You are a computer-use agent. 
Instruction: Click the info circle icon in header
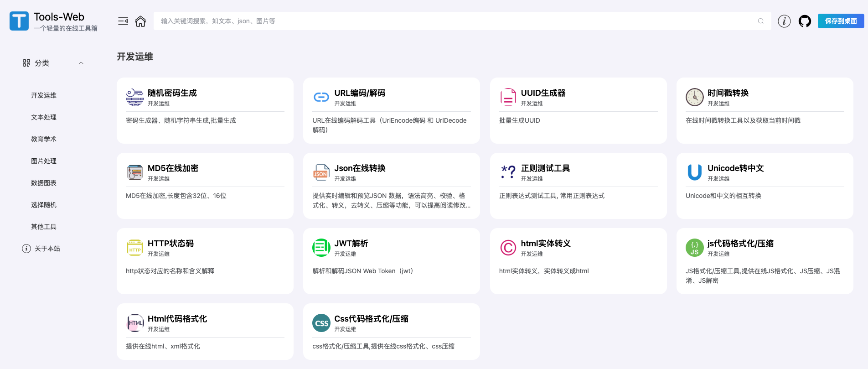coord(784,21)
